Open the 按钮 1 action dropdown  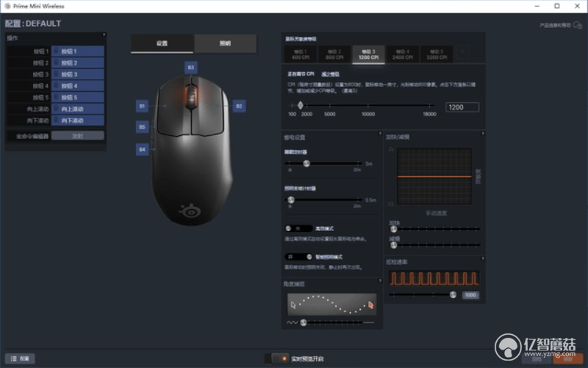tap(78, 51)
